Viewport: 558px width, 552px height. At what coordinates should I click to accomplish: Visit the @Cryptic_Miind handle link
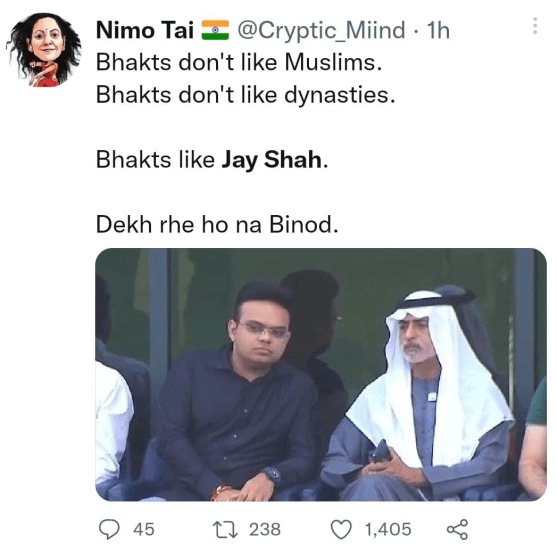click(x=321, y=30)
